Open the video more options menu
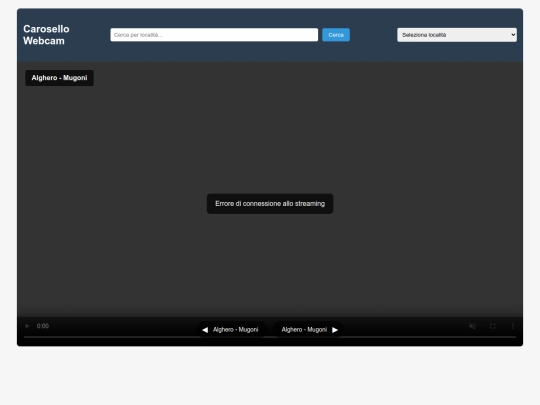Viewport: 540px width, 405px height. coord(513,326)
